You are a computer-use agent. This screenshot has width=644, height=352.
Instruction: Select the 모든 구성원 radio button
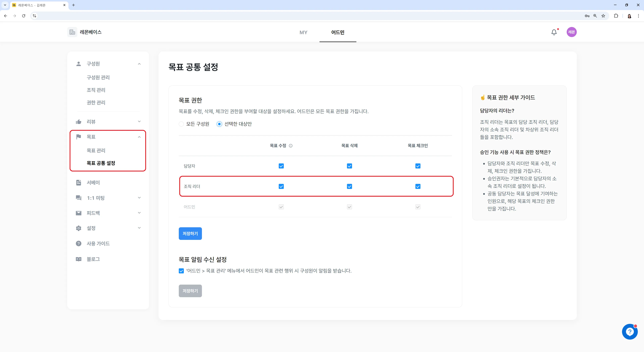pos(181,124)
